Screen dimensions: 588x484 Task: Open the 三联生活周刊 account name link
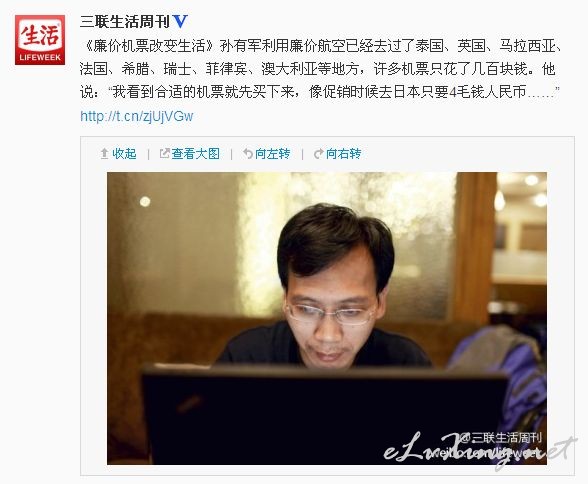pyautogui.click(x=124, y=22)
